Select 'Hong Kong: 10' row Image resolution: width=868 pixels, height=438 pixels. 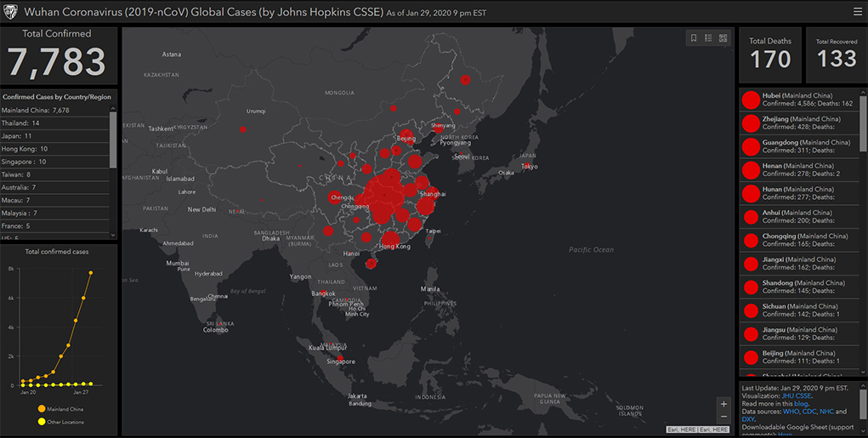(x=54, y=149)
